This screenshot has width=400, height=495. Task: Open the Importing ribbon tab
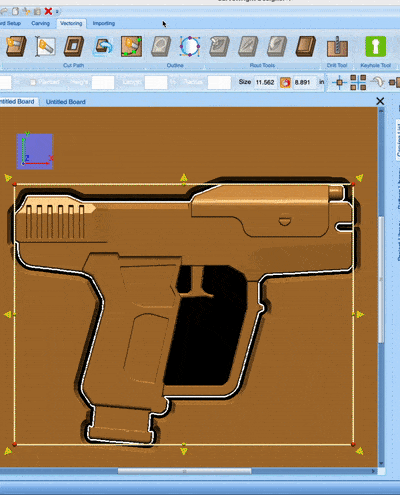tap(104, 23)
